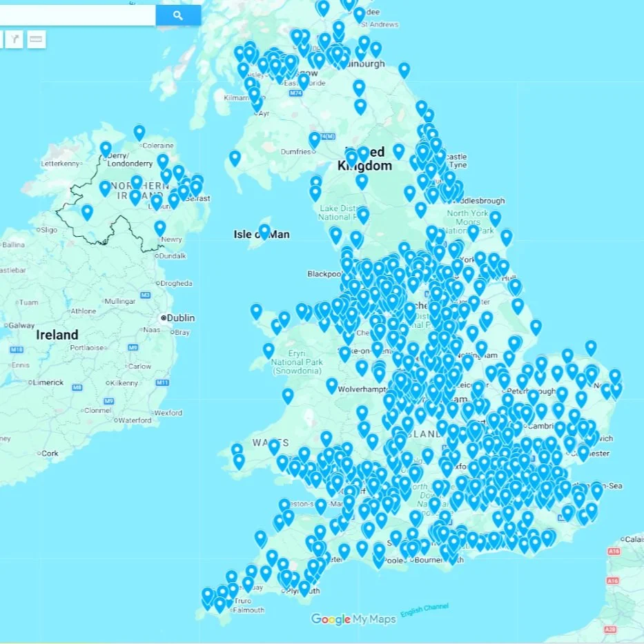
Task: Click the blue magnifier search button
Action: 178,16
